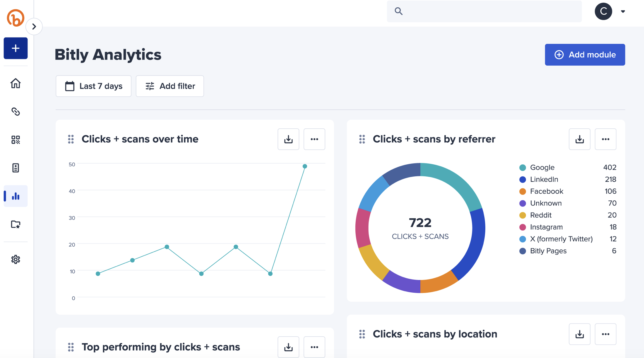Image resolution: width=644 pixels, height=358 pixels.
Task: Open Settings gear in the sidebar
Action: tap(16, 259)
